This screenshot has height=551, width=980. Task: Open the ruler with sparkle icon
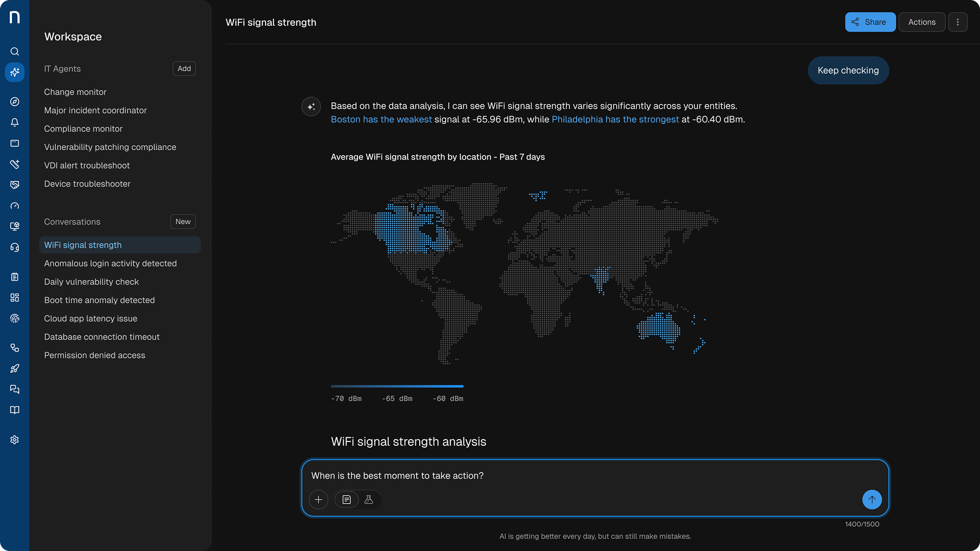(x=15, y=164)
